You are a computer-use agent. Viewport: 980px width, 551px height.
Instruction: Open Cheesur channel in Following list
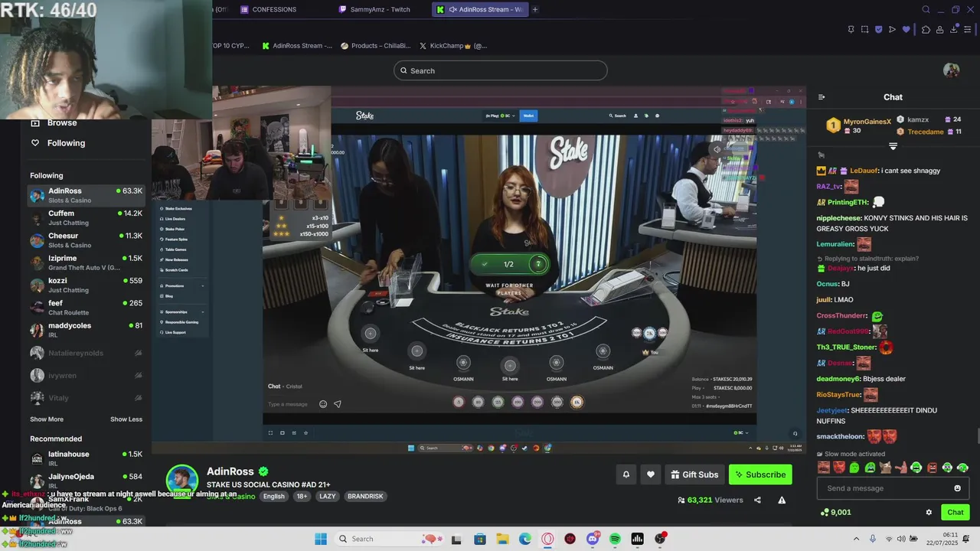pyautogui.click(x=86, y=240)
